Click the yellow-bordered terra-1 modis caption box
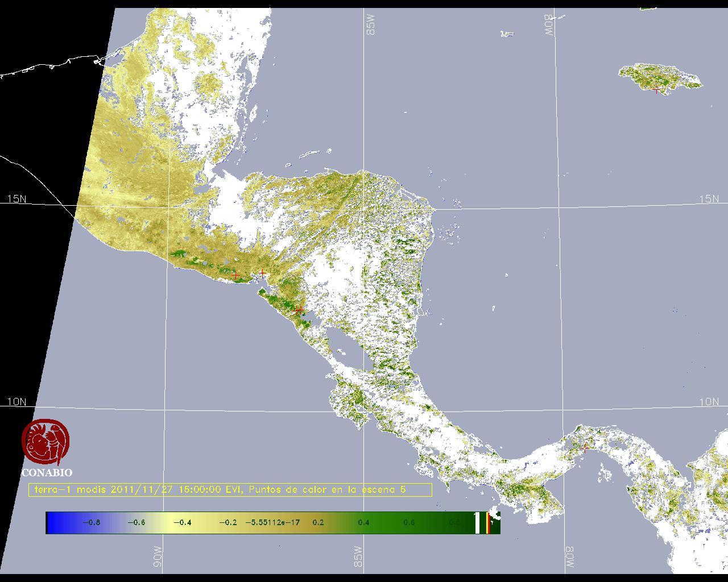 tap(230, 490)
